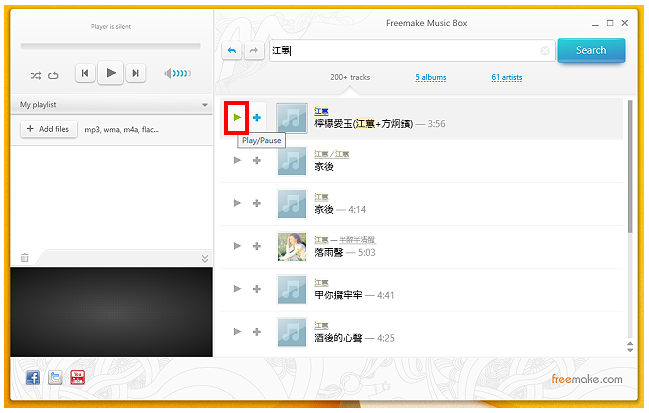
Task: Go back with the blue arrow
Action: (x=232, y=51)
